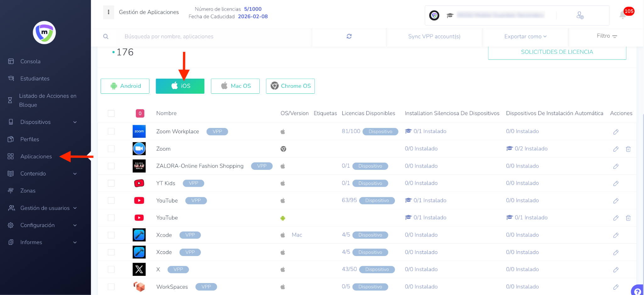Click the three-dot menu beside Gestión de Aplicaciones
This screenshot has height=295, width=644.
108,12
